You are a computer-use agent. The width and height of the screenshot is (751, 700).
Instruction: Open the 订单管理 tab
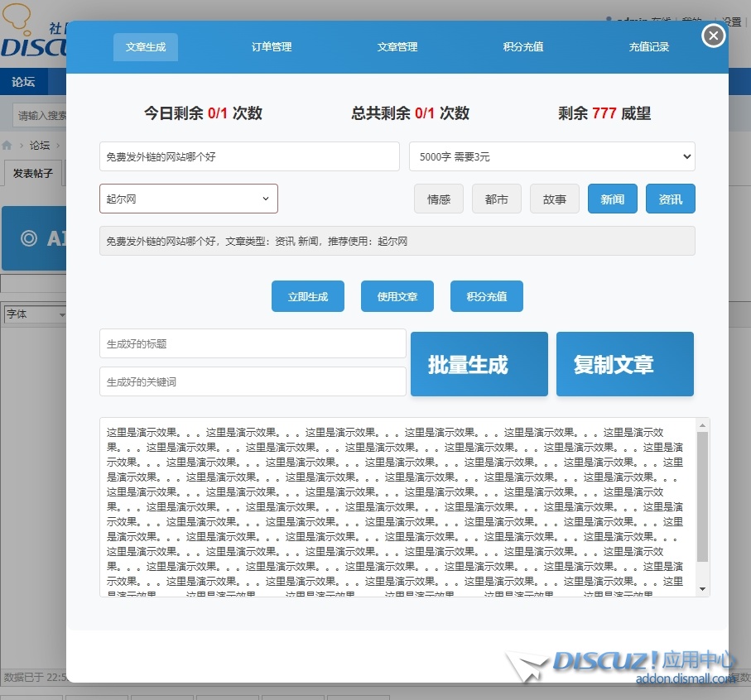[x=272, y=47]
